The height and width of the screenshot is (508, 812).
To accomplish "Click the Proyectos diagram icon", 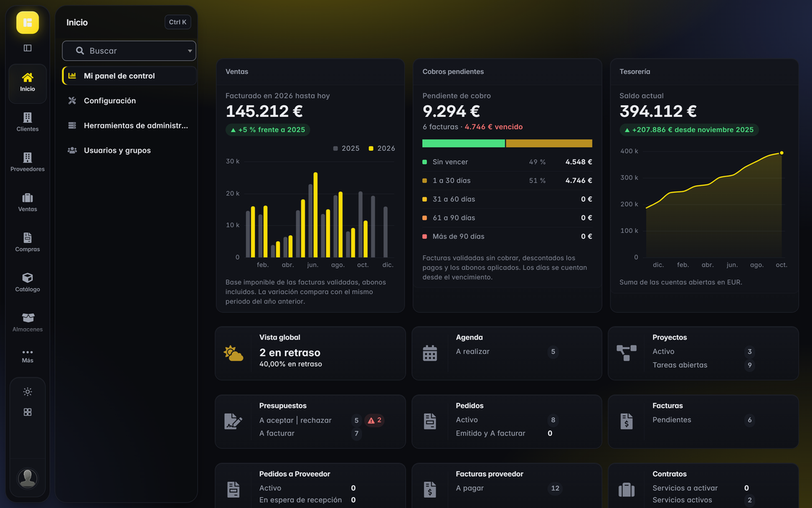I will [x=626, y=353].
